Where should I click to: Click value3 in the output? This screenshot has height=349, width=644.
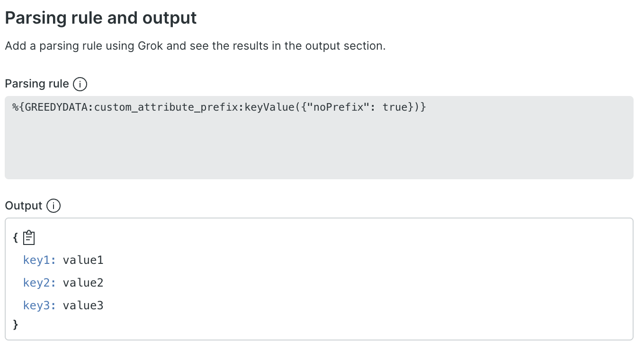pos(83,305)
